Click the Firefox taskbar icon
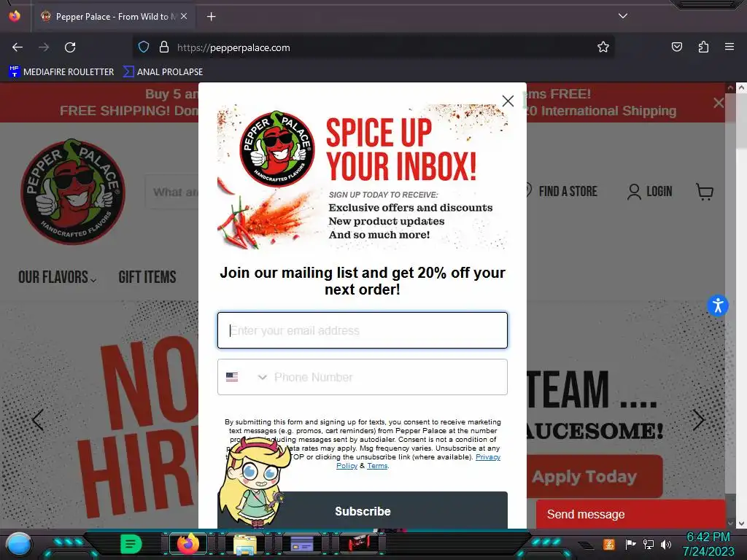 [188, 544]
